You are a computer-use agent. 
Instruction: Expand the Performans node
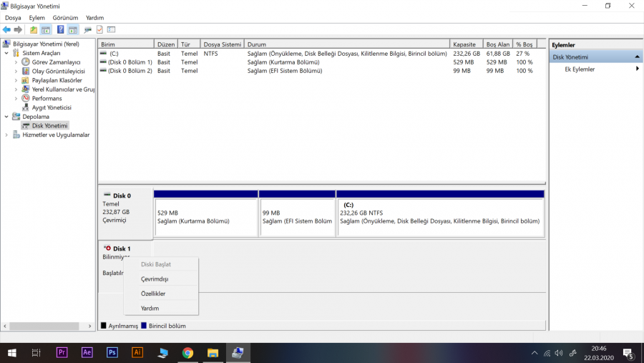pos(16,98)
